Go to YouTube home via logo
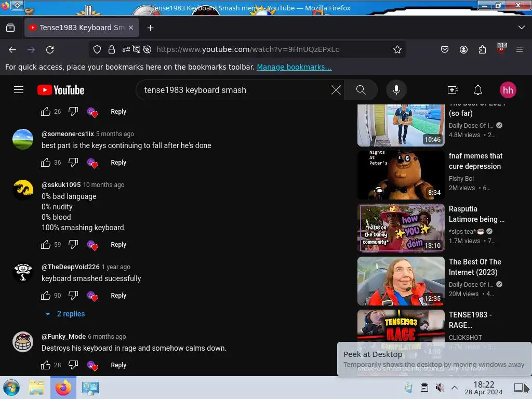The image size is (532, 399). point(61,90)
